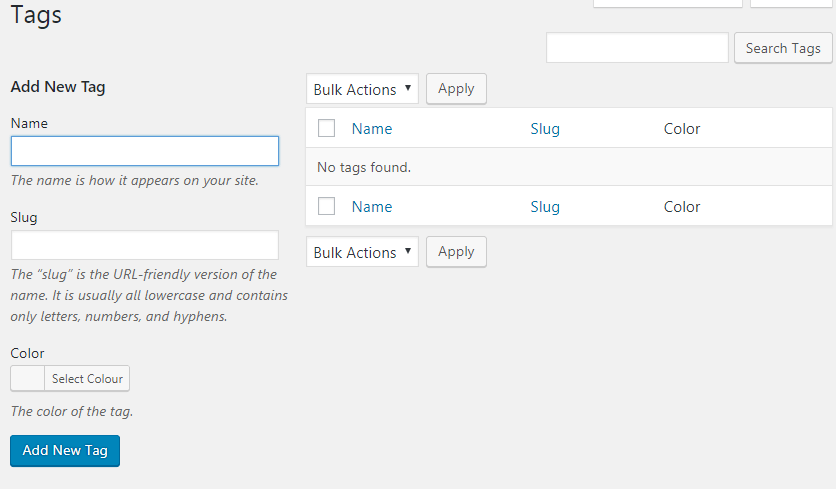Click the tag search text field
Image resolution: width=836 pixels, height=489 pixels.
pyautogui.click(x=637, y=48)
